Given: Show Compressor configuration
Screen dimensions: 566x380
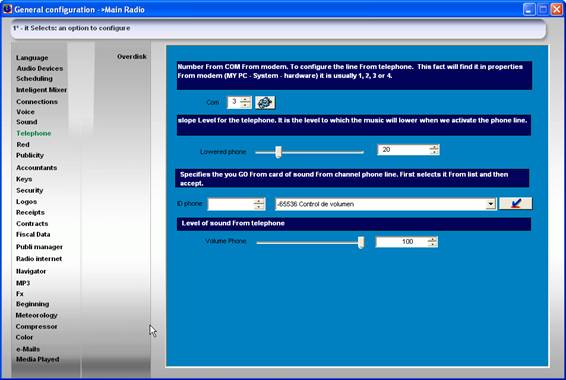Looking at the screenshot, I should coord(36,327).
